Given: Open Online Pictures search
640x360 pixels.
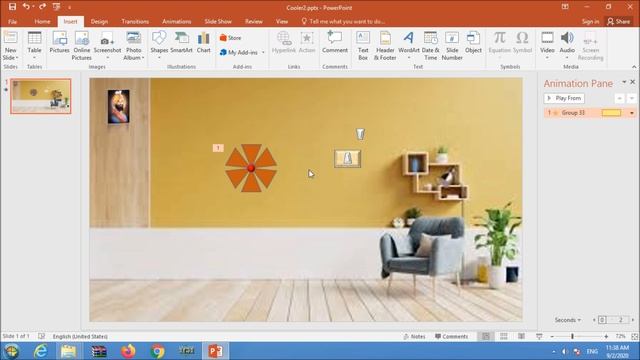Looking at the screenshot, I should pyautogui.click(x=82, y=46).
